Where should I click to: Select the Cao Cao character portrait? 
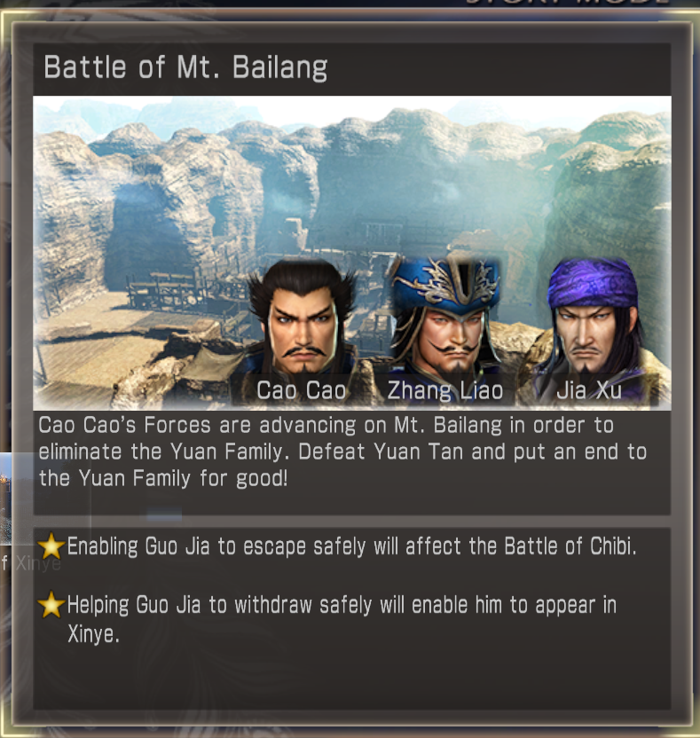point(303,329)
